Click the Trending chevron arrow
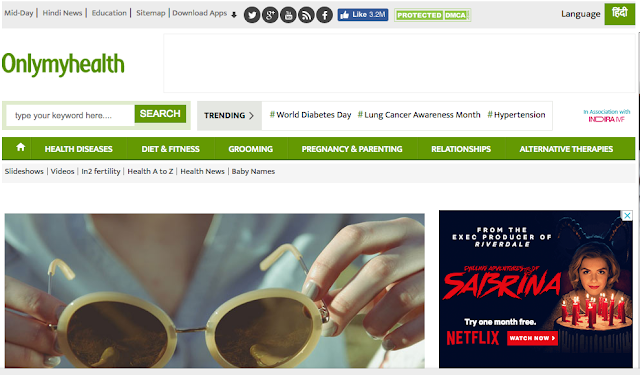The width and height of the screenshot is (640, 375). coord(251,115)
